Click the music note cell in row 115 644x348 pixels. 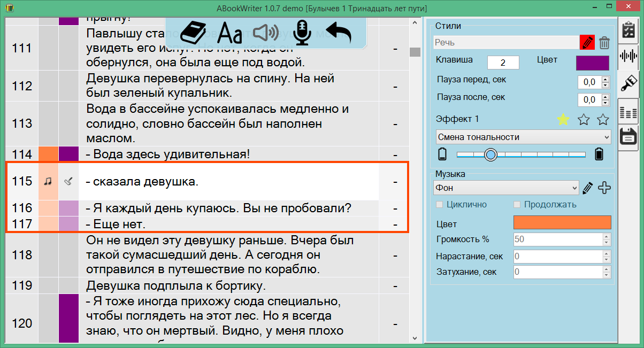click(x=48, y=181)
